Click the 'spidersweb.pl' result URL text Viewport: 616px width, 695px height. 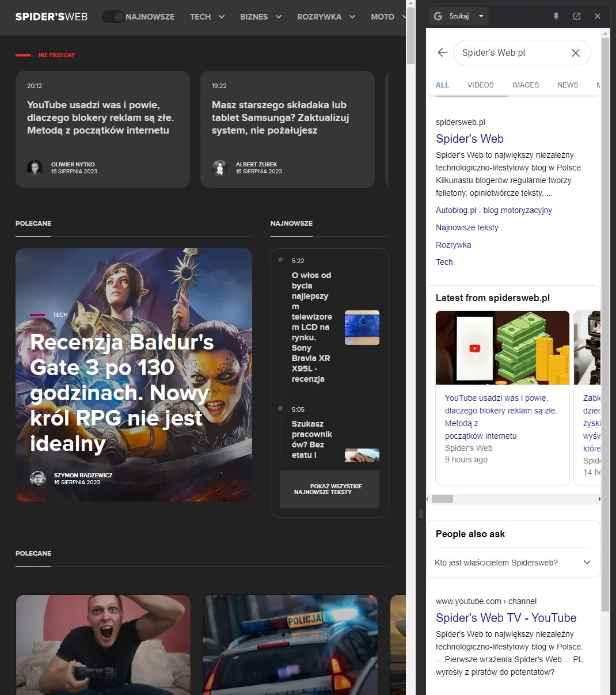461,122
